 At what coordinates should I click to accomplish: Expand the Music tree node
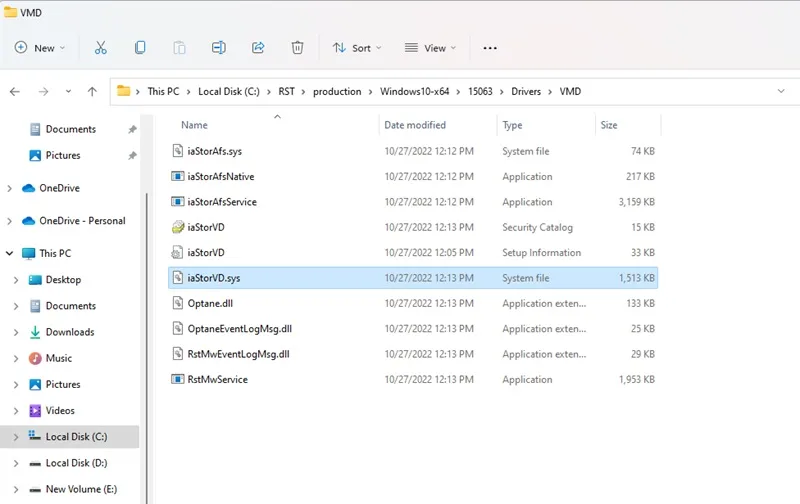[16, 359]
